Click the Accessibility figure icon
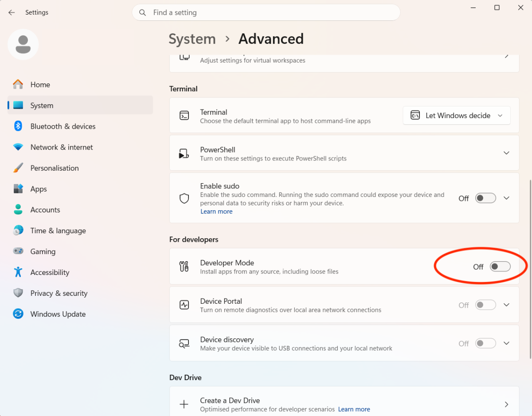 coord(18,272)
